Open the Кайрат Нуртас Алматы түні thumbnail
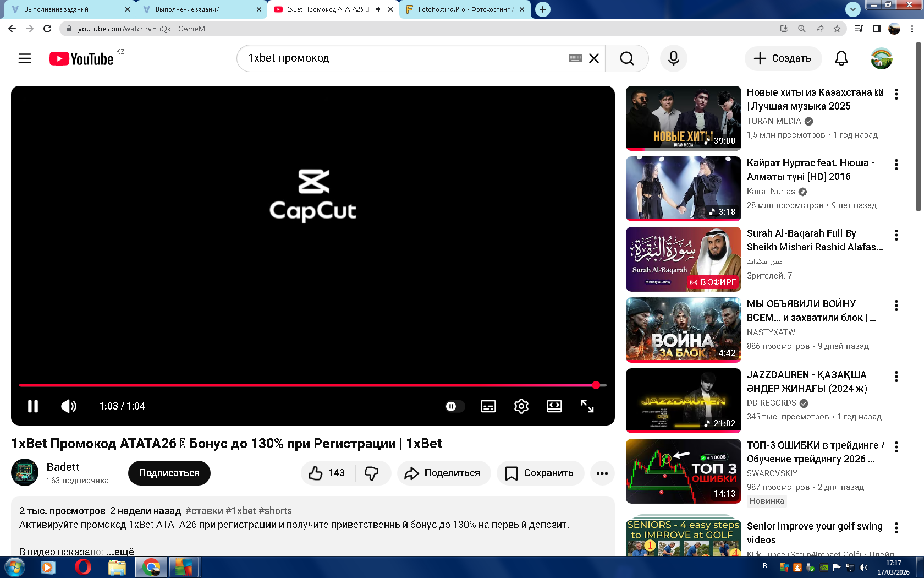 pyautogui.click(x=684, y=189)
